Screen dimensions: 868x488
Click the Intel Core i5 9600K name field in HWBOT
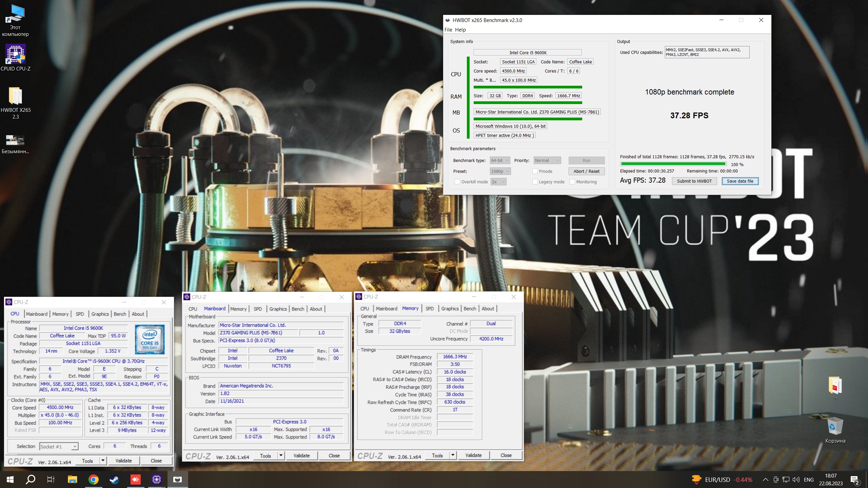[528, 53]
